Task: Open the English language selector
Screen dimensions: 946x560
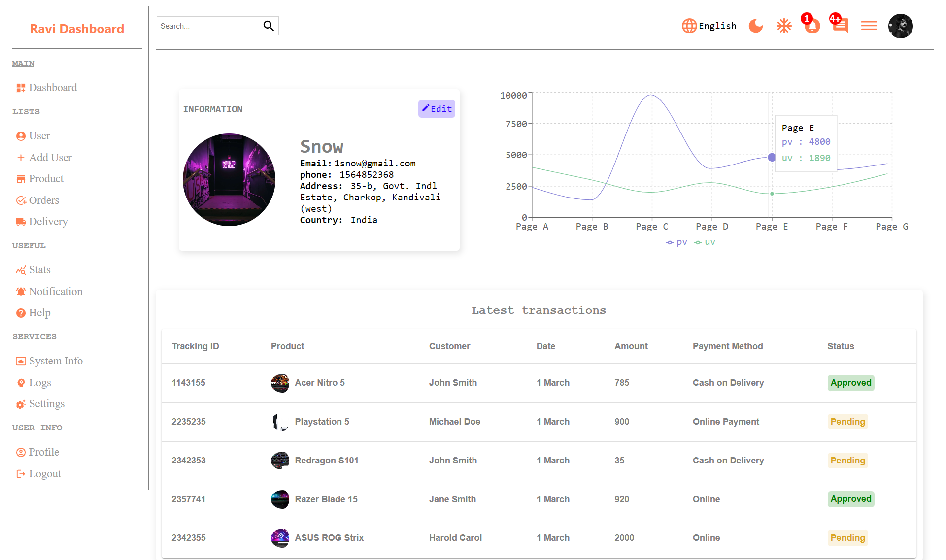Action: [x=709, y=26]
